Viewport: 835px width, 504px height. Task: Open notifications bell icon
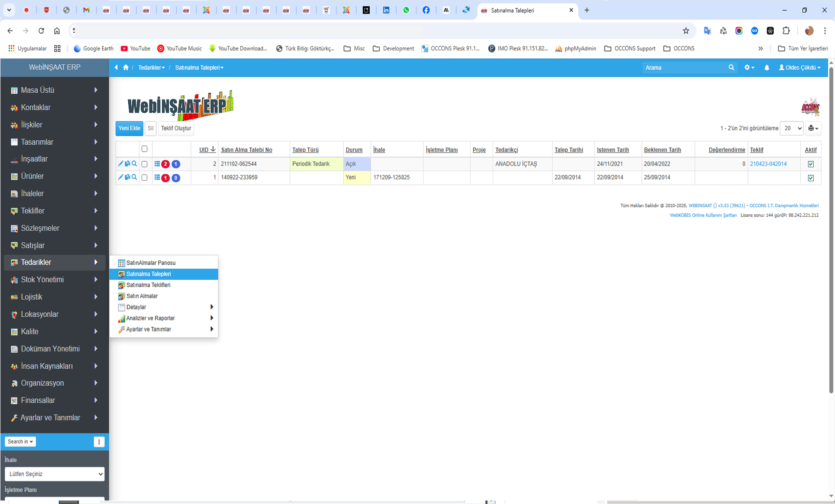[767, 67]
